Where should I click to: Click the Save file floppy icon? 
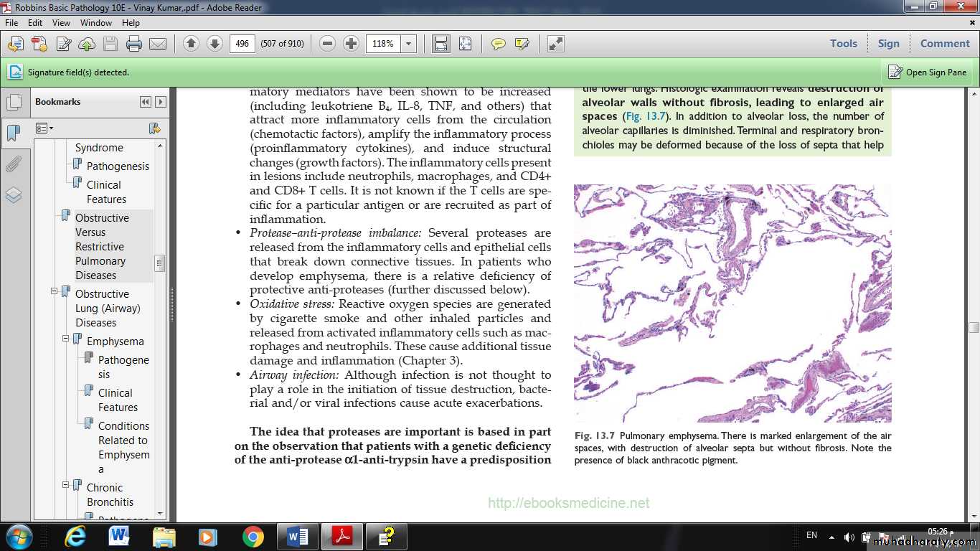pyautogui.click(x=110, y=44)
